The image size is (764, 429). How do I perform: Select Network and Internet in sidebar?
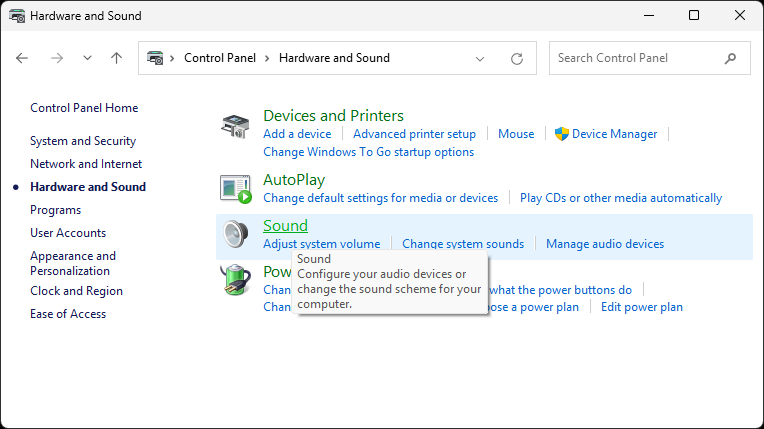point(86,164)
